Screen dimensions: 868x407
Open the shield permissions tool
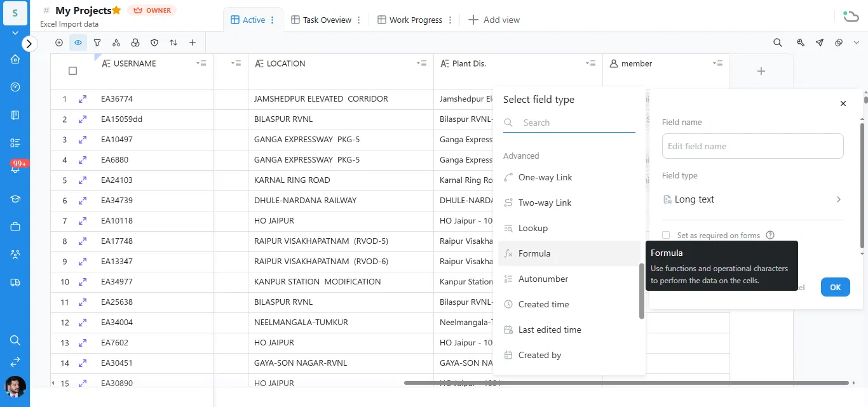154,43
